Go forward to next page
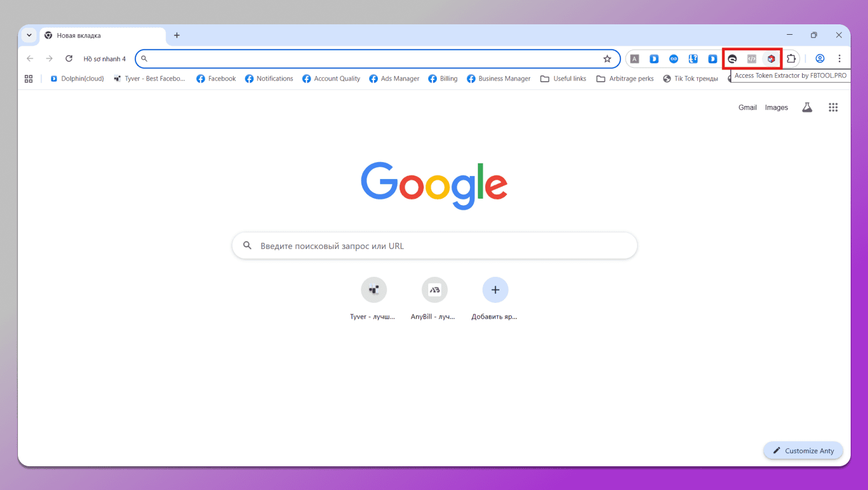The width and height of the screenshot is (868, 490). tap(49, 58)
